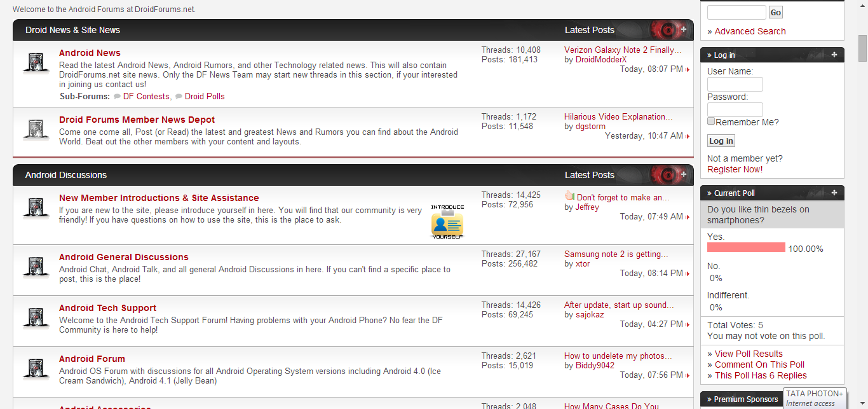
Task: Open the DF Contests sub-forum
Action: [x=146, y=97]
